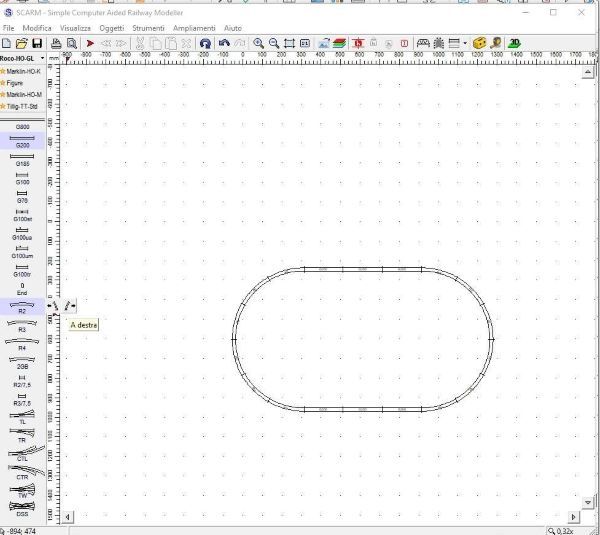The width and height of the screenshot is (600, 535).
Task: Open a file with the folder icon
Action: [x=21, y=44]
